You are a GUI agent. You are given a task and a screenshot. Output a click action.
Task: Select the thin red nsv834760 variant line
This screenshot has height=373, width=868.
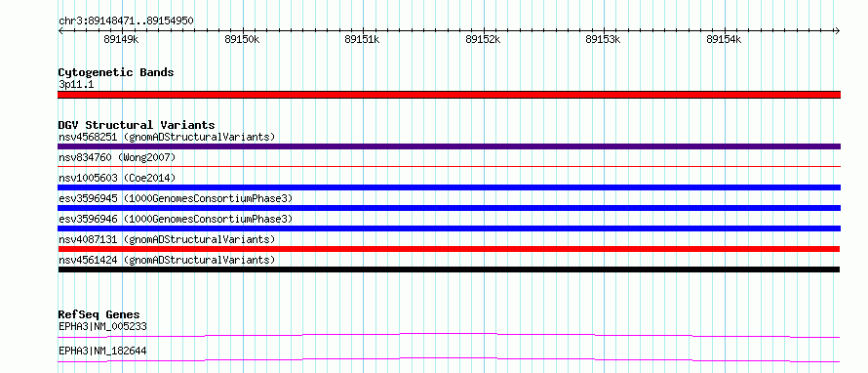pyautogui.click(x=449, y=166)
